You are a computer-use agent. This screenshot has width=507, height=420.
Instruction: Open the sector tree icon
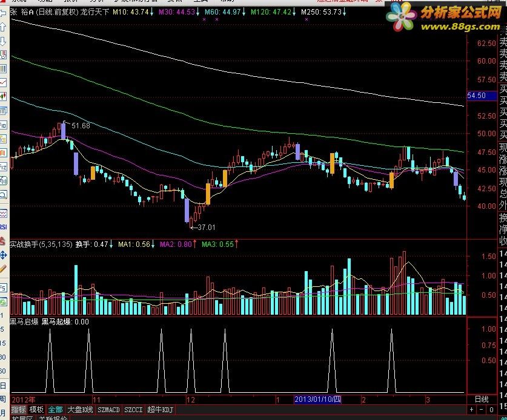pyautogui.click(x=3, y=139)
